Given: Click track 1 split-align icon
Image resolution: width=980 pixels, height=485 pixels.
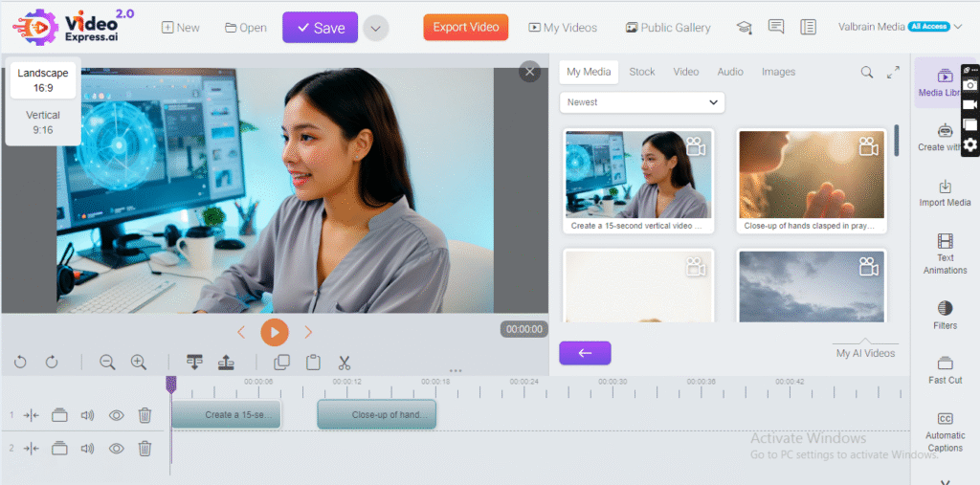Looking at the screenshot, I should click(32, 414).
